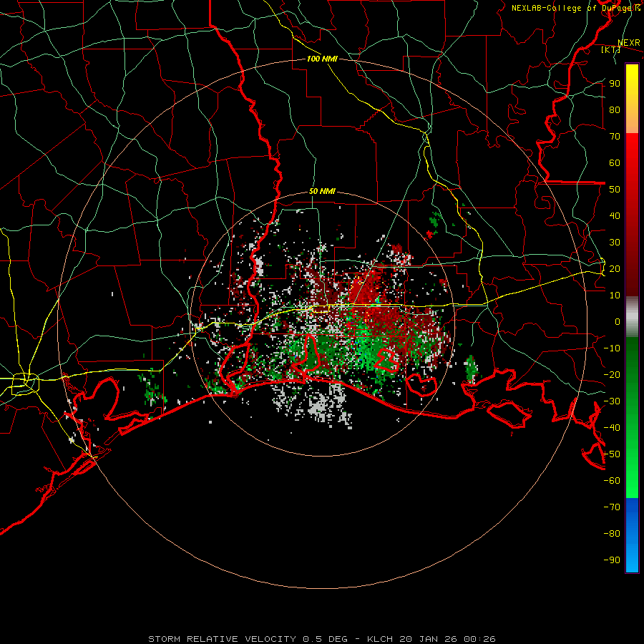644x644 pixels.
Task: Click the -50 value on the velocity scale
Action: point(612,454)
